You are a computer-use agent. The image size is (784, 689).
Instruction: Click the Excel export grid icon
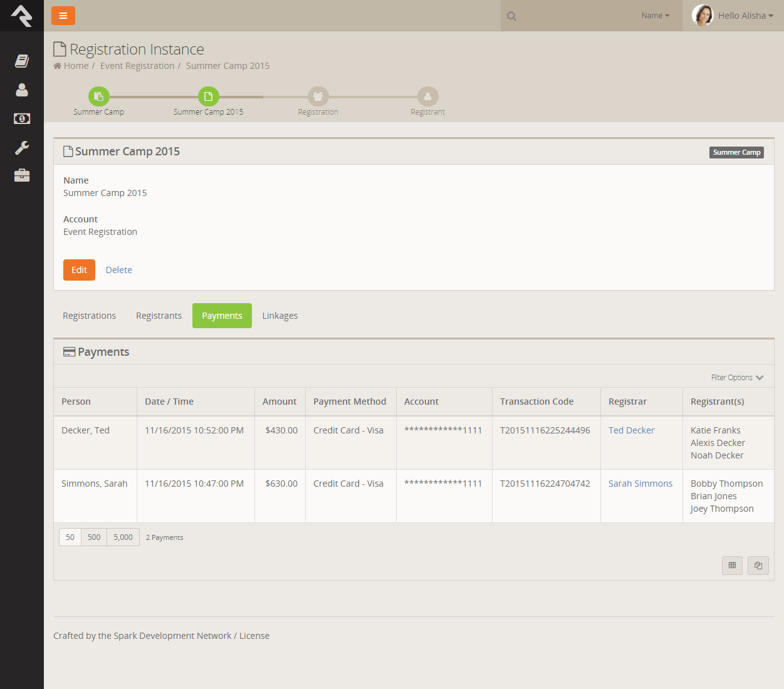(x=732, y=566)
